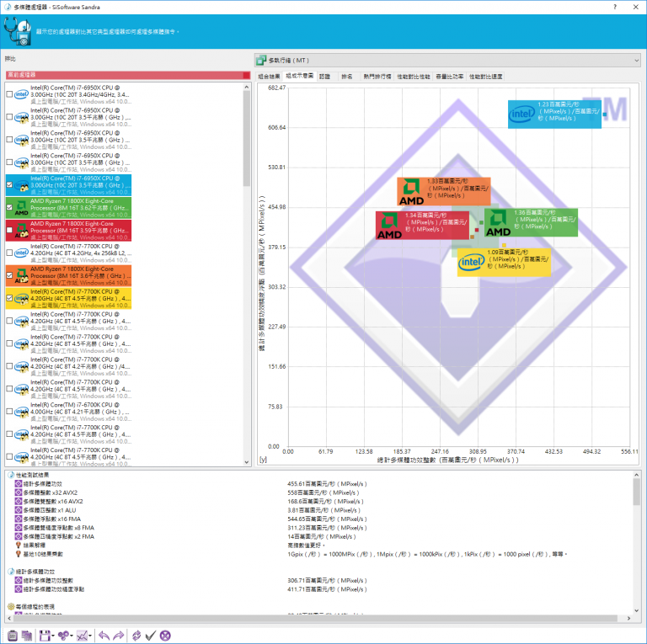647x644 pixels.
Task: Click the purple icon beside x2 FMA row
Action: tap(19, 536)
